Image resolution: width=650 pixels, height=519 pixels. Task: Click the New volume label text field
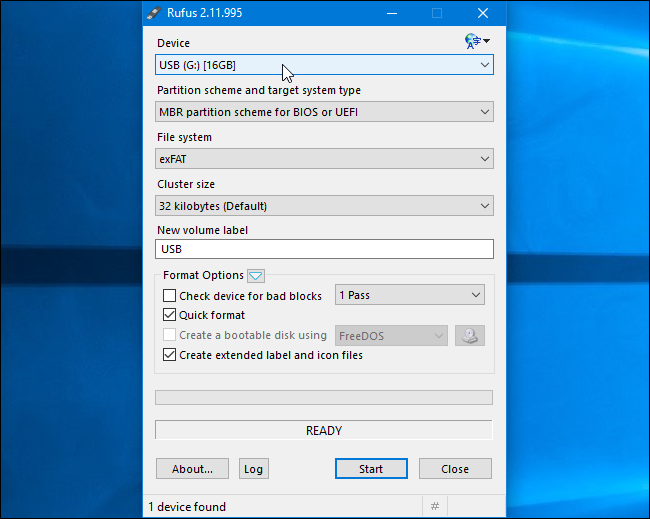pyautogui.click(x=324, y=249)
